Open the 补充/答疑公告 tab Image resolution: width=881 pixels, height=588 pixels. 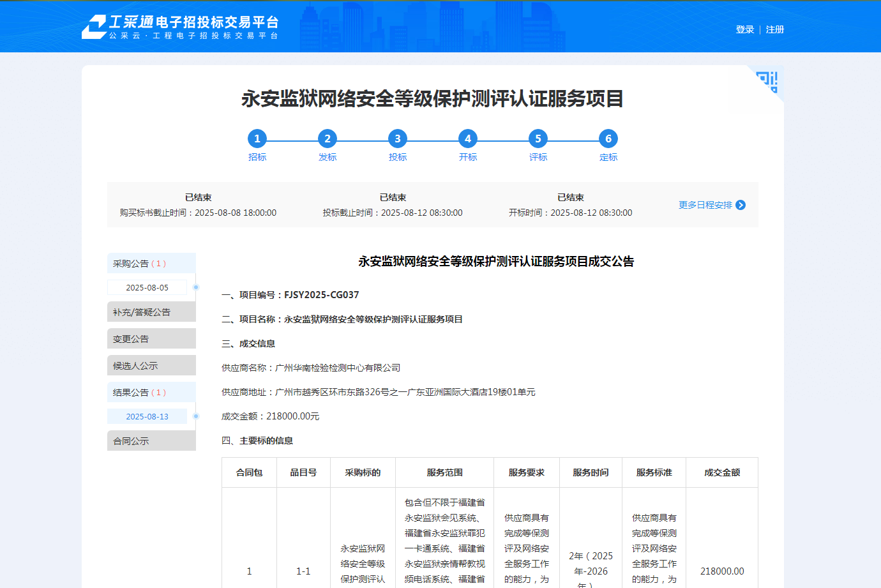[x=151, y=312]
